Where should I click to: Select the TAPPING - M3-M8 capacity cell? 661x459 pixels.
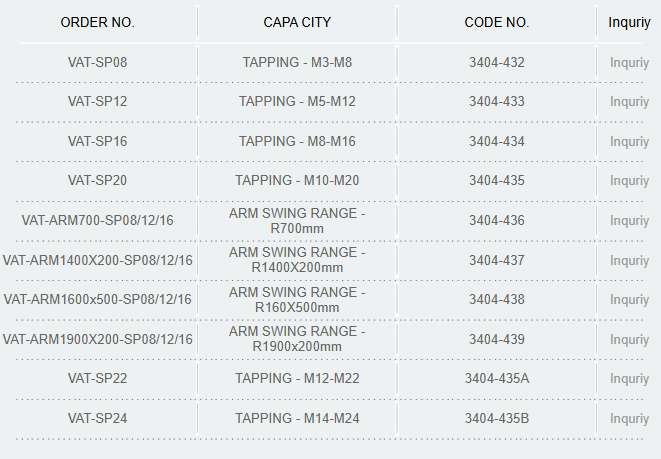pos(297,62)
